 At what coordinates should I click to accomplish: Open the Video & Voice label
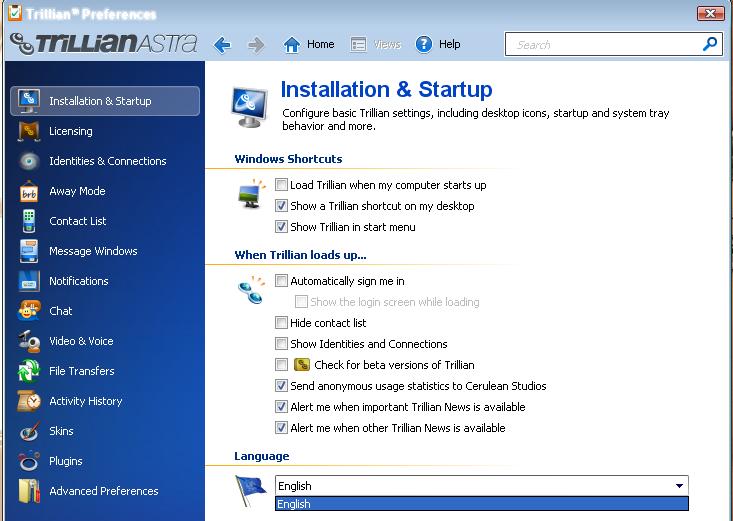pyautogui.click(x=81, y=341)
